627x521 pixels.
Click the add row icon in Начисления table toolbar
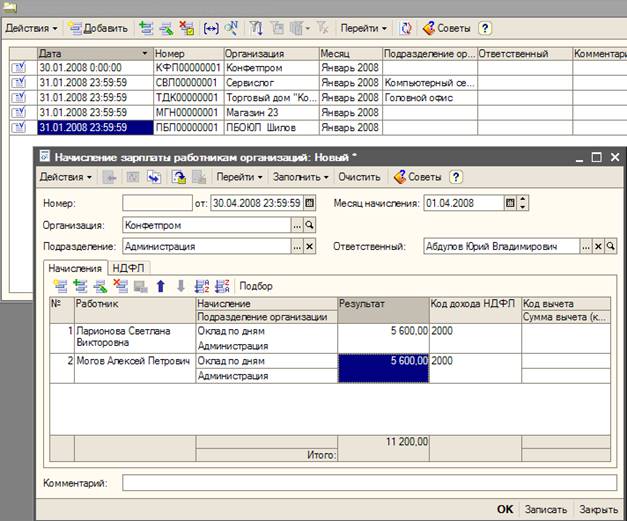[x=60, y=286]
